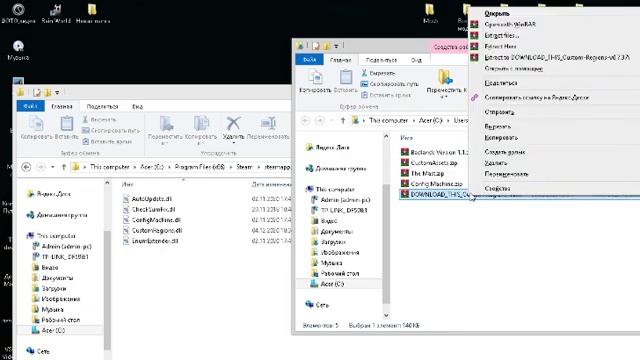640x360 pixels.
Task: Select the Музыка desktop icon
Action: (18, 51)
